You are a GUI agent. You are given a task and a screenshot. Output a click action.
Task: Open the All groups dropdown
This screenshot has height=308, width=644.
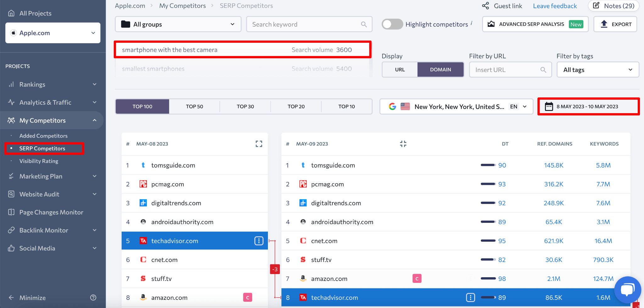click(178, 24)
